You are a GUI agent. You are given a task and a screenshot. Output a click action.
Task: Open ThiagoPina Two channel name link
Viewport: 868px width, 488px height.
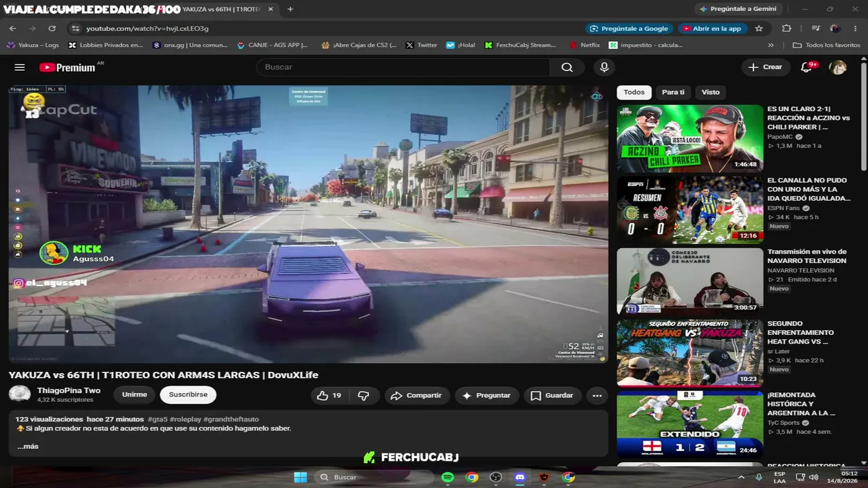(x=68, y=390)
